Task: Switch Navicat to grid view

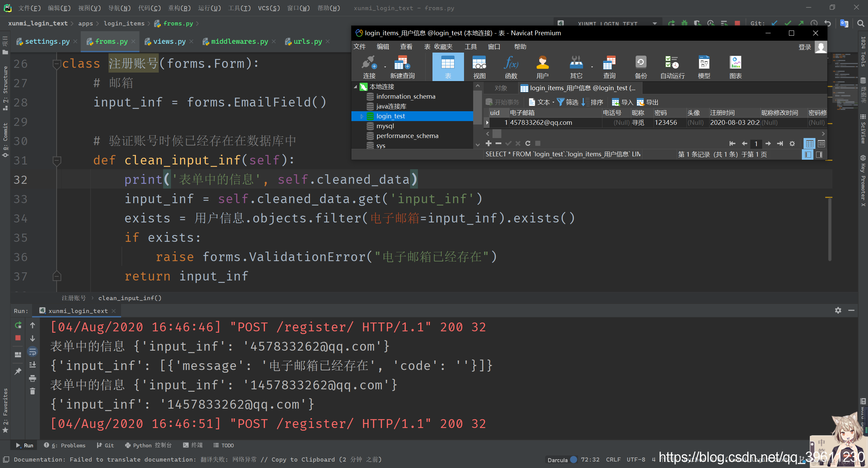Action: (809, 144)
